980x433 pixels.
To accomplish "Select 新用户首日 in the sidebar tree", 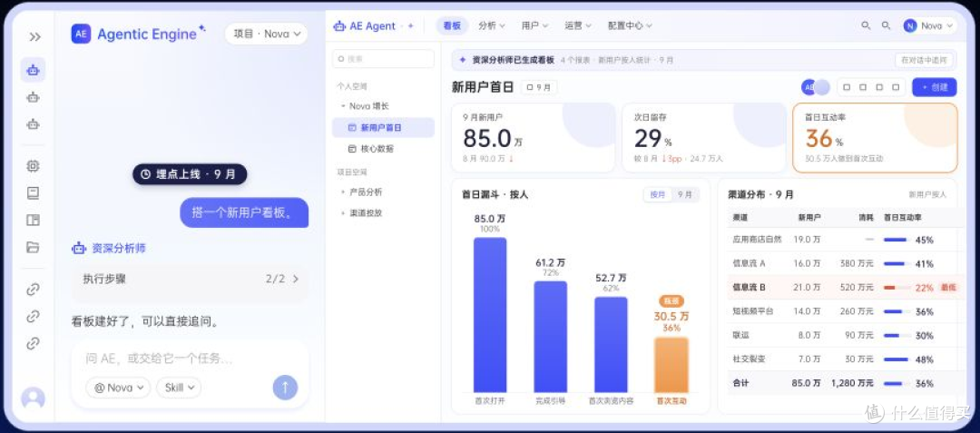I will pyautogui.click(x=383, y=127).
